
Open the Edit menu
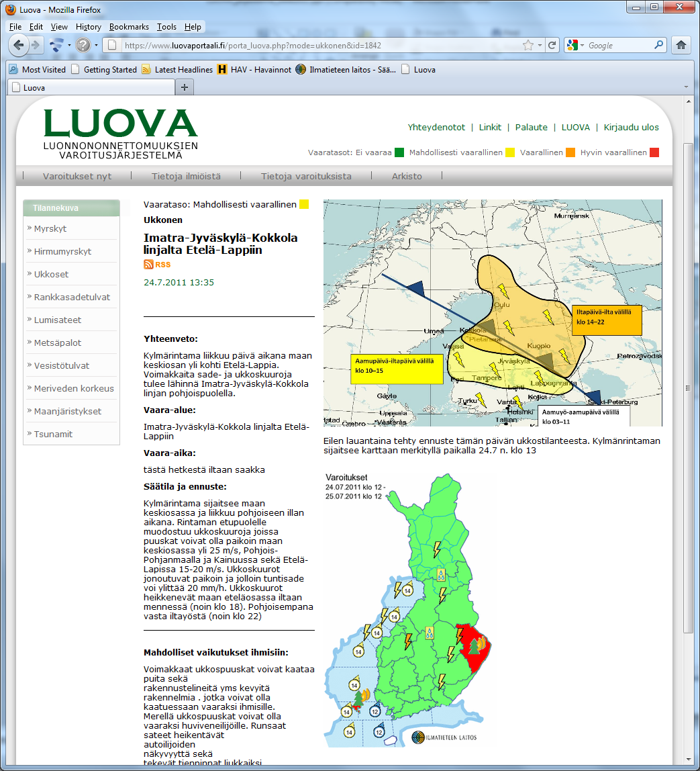[36, 27]
